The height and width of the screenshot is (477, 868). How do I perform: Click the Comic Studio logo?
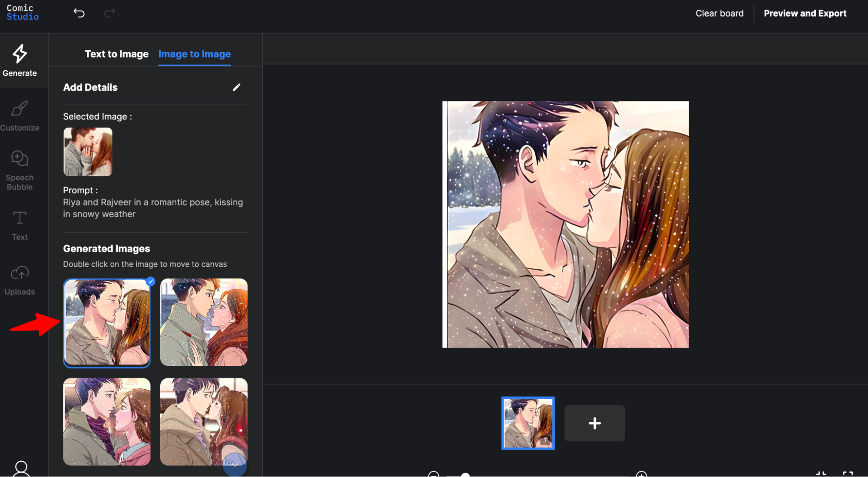pyautogui.click(x=23, y=13)
